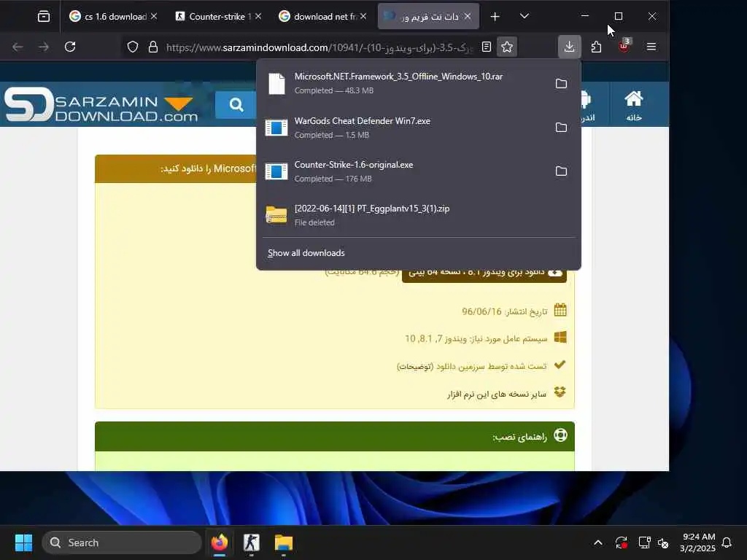Open the extensions puzzle icon
Image resolution: width=747 pixels, height=560 pixels.
596,47
